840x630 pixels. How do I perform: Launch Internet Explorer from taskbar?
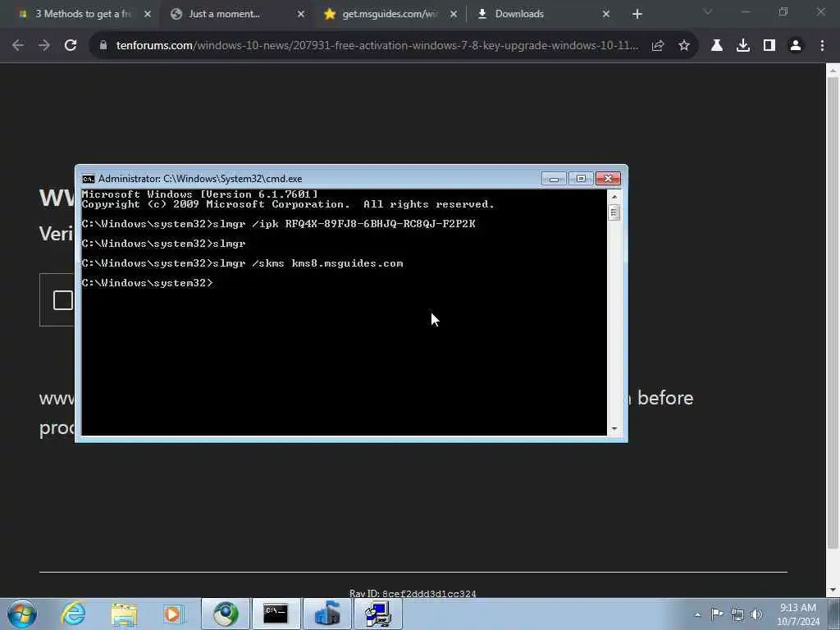pyautogui.click(x=73, y=614)
